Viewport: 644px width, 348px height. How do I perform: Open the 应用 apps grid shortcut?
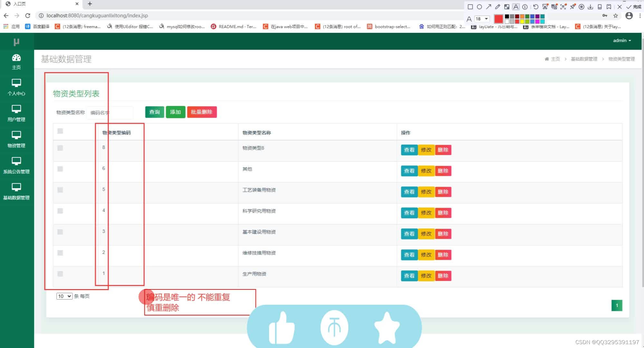12,26
